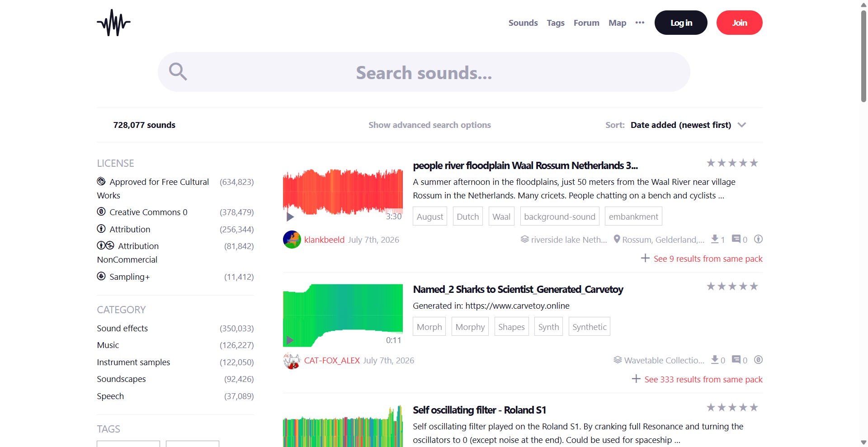Click the Log in button
Viewport: 868px width, 447px height.
[681, 23]
